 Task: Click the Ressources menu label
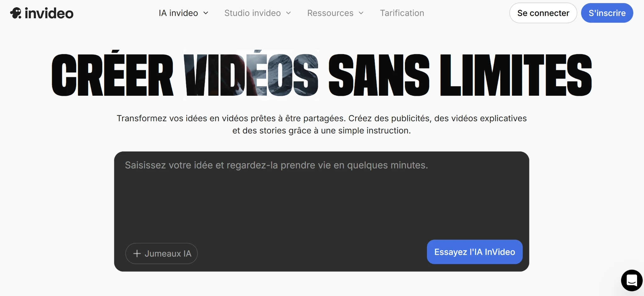point(330,13)
